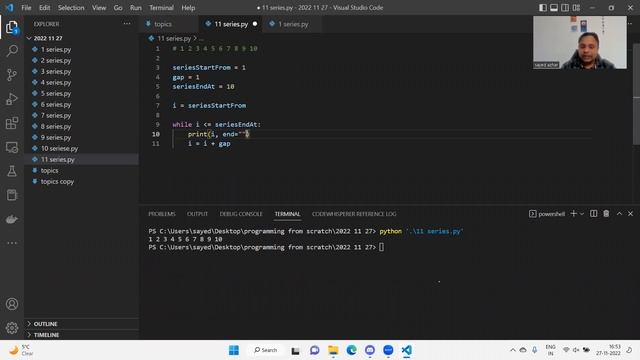Toggle the secondary side bar layout
The image size is (640, 360).
pyautogui.click(x=565, y=8)
